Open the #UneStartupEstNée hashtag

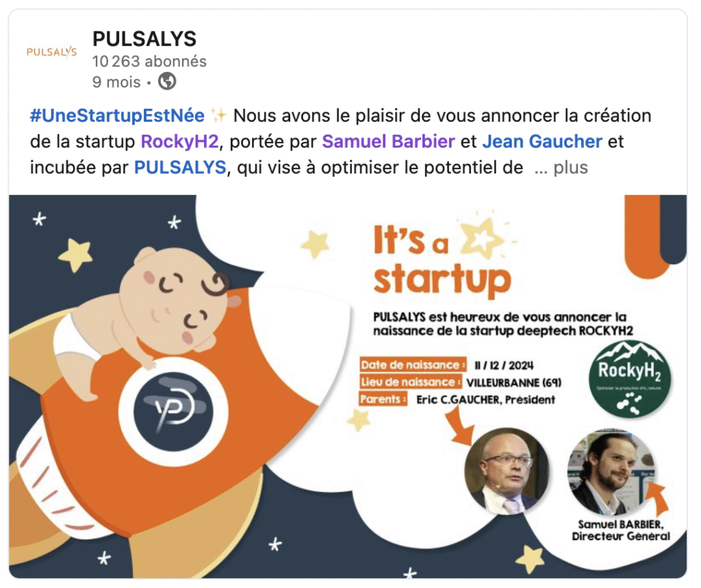point(117,116)
